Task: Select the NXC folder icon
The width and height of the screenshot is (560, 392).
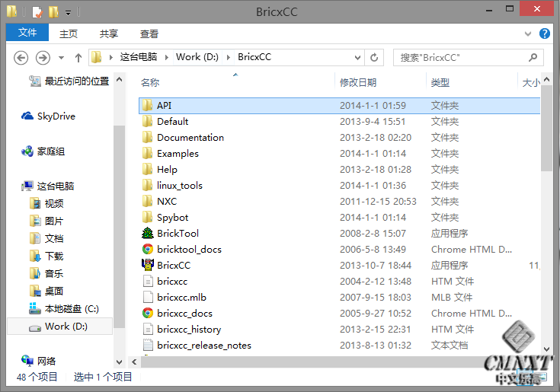Action: 148,201
